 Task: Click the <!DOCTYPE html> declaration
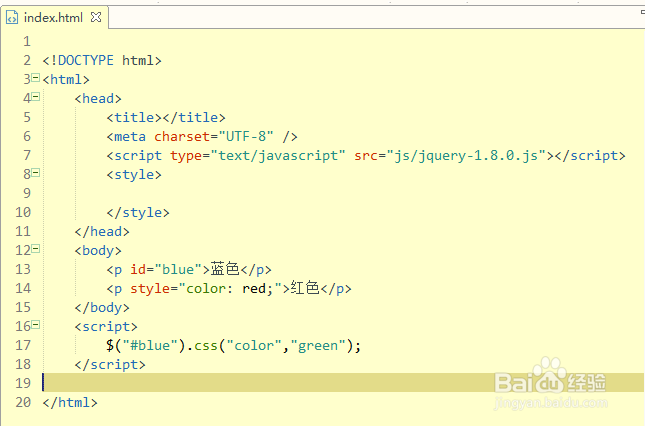pos(102,60)
